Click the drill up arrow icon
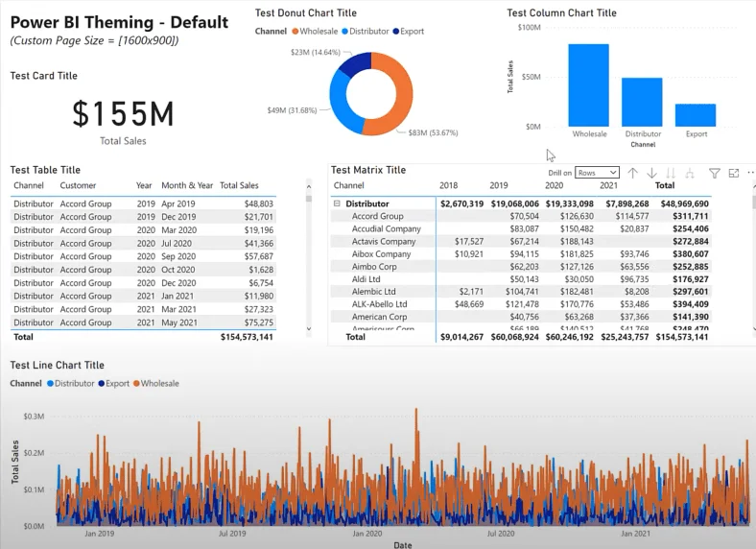Viewport: 756px width, 549px height. tap(632, 173)
